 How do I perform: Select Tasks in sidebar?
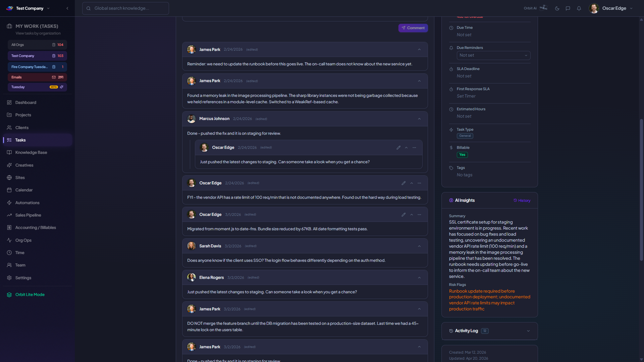37,140
